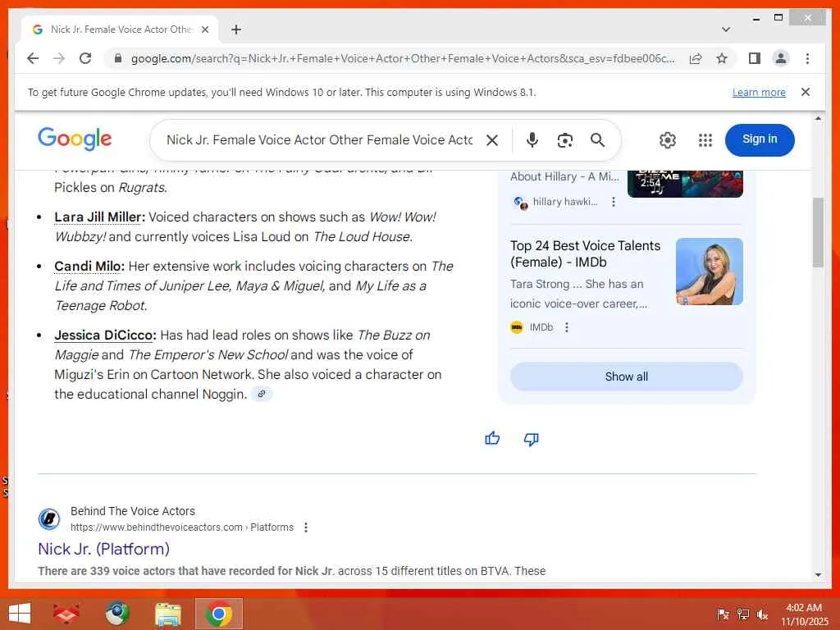Viewport: 840px width, 630px height.
Task: Click the forward navigation arrow
Action: click(x=59, y=58)
